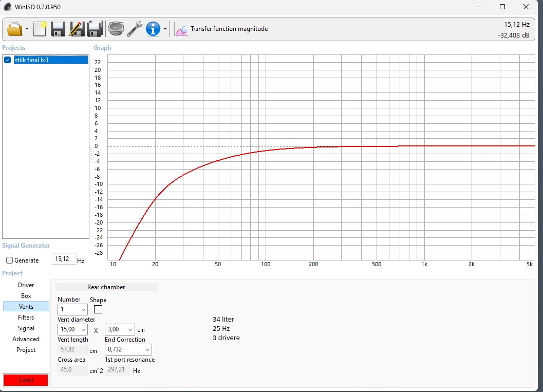Click the '-32,408 dB' readout
The image size is (543, 392).
tap(514, 35)
